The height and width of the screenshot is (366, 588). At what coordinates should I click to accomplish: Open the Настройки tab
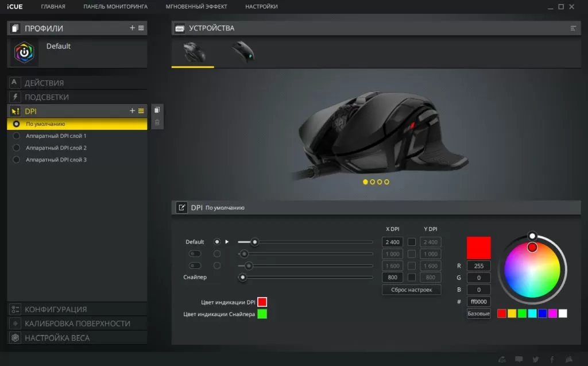[x=261, y=6]
